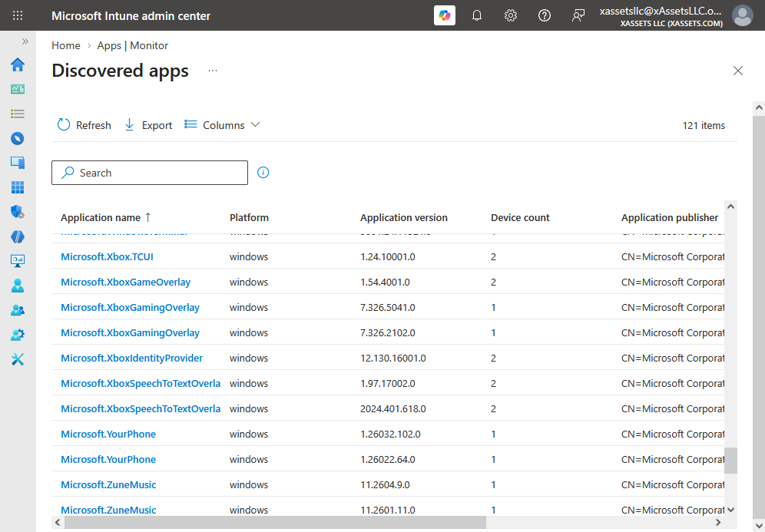Open the Groups two-people icon in sidebar
Screen dimensions: 765x532
(x=18, y=310)
